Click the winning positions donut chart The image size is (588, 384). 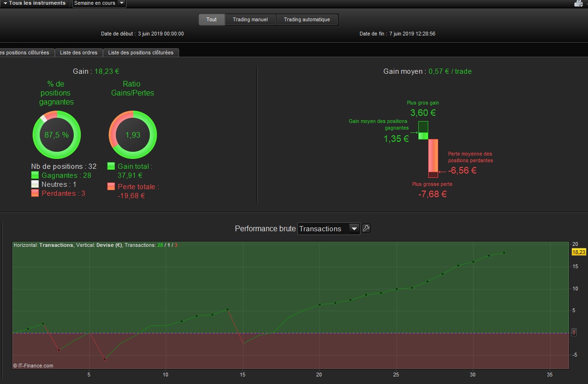coord(56,135)
